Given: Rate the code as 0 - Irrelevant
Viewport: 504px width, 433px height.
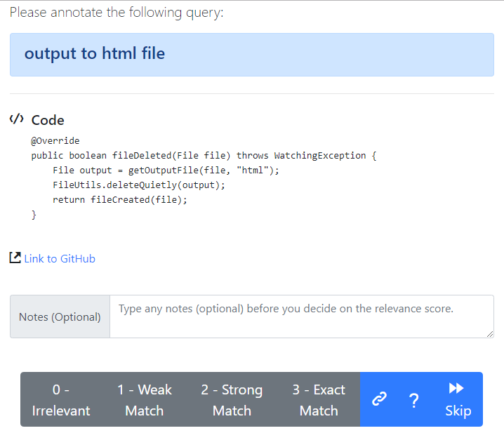Looking at the screenshot, I should click(61, 399).
